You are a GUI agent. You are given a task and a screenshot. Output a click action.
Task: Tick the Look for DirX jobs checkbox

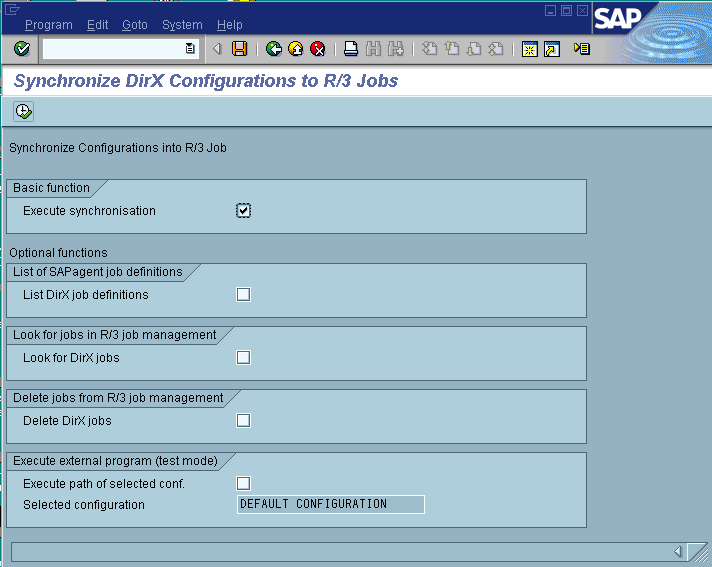click(243, 358)
